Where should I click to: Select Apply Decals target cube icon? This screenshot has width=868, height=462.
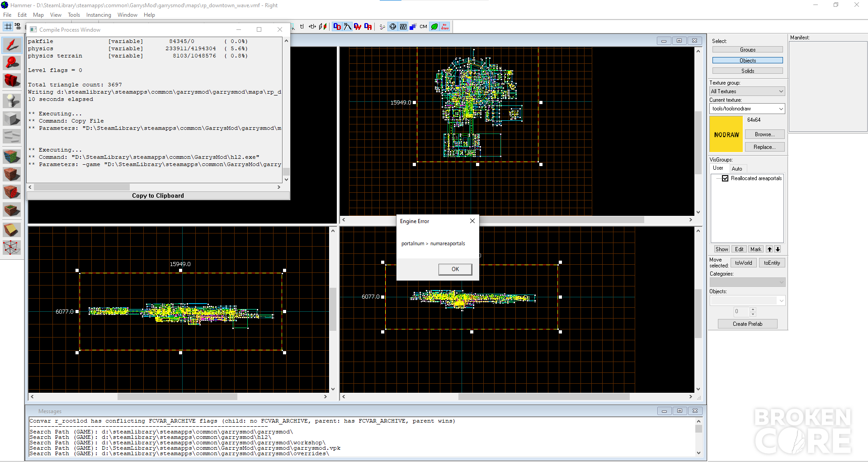click(12, 192)
